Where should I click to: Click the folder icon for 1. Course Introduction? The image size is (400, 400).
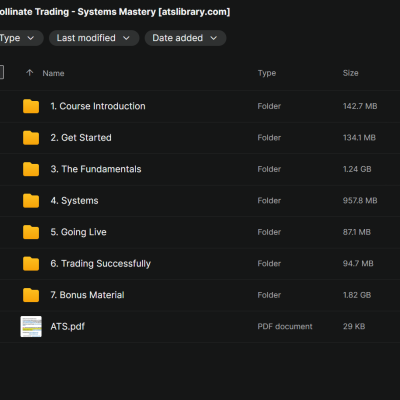coord(31,106)
